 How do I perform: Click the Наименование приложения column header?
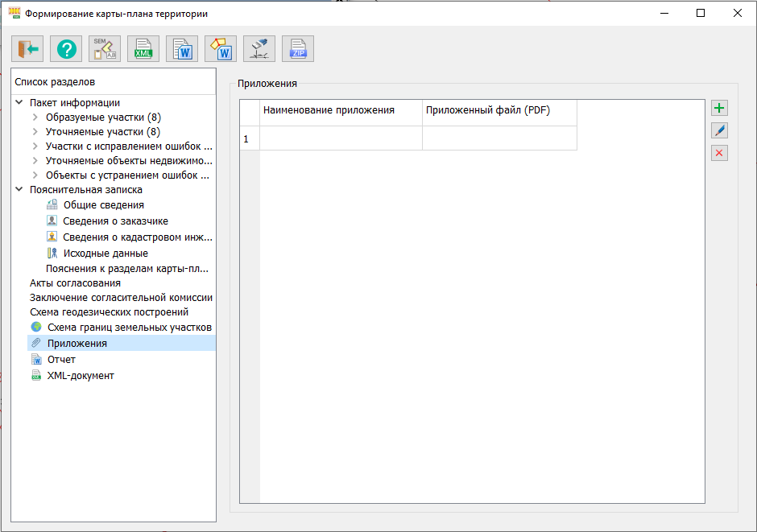tap(341, 110)
